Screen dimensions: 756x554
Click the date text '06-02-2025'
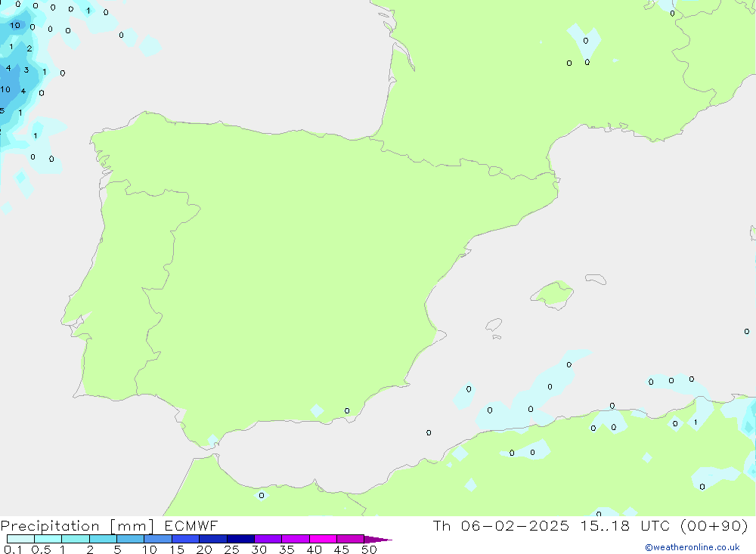[x=514, y=525]
